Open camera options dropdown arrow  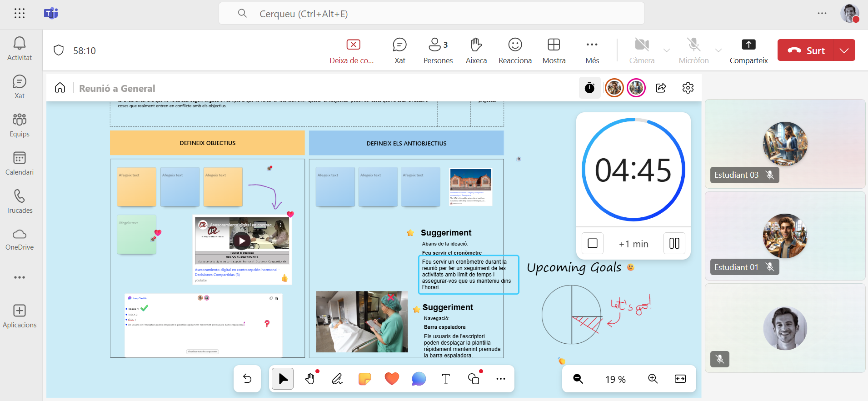pyautogui.click(x=667, y=50)
